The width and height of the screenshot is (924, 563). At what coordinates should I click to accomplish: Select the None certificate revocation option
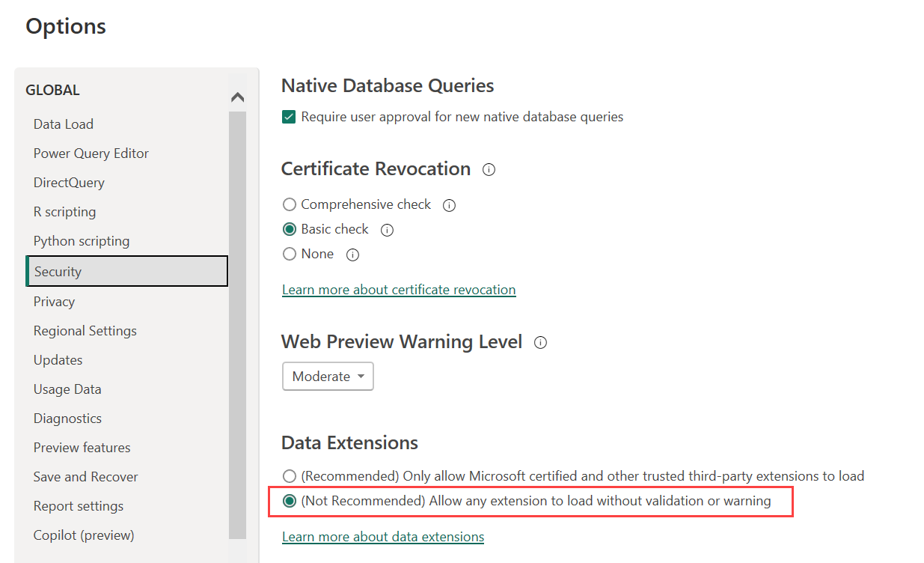coord(290,255)
